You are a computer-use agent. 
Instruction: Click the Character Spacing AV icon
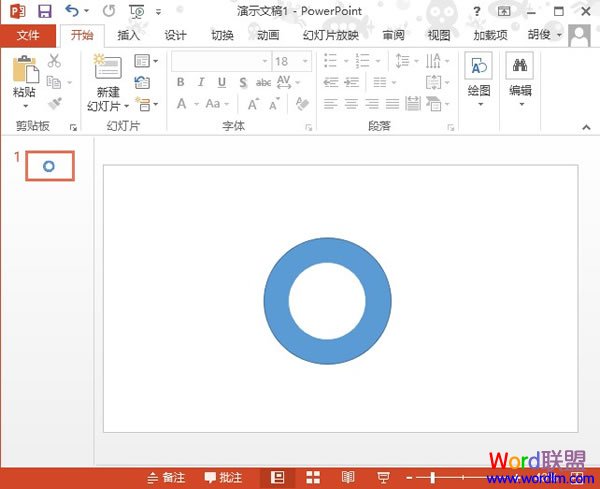tap(284, 82)
